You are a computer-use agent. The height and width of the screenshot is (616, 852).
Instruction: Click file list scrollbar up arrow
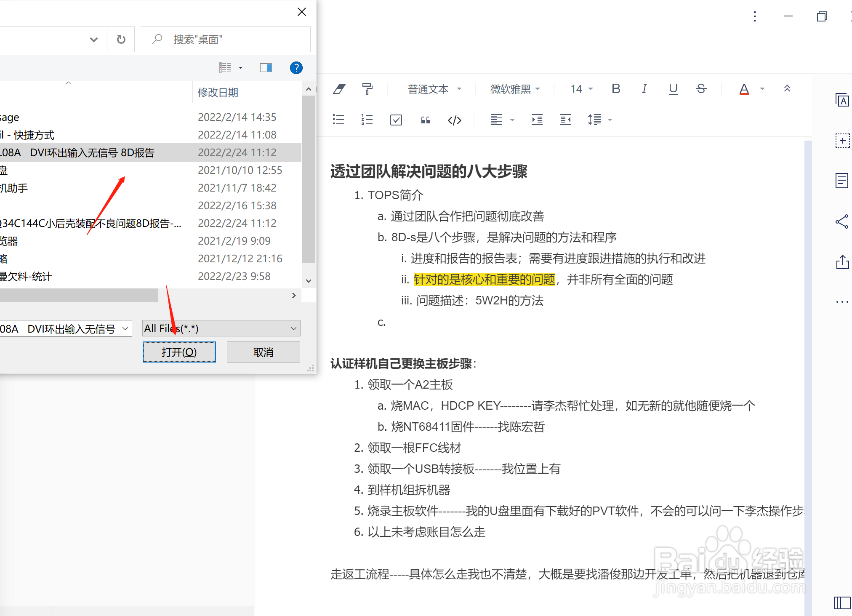click(309, 89)
